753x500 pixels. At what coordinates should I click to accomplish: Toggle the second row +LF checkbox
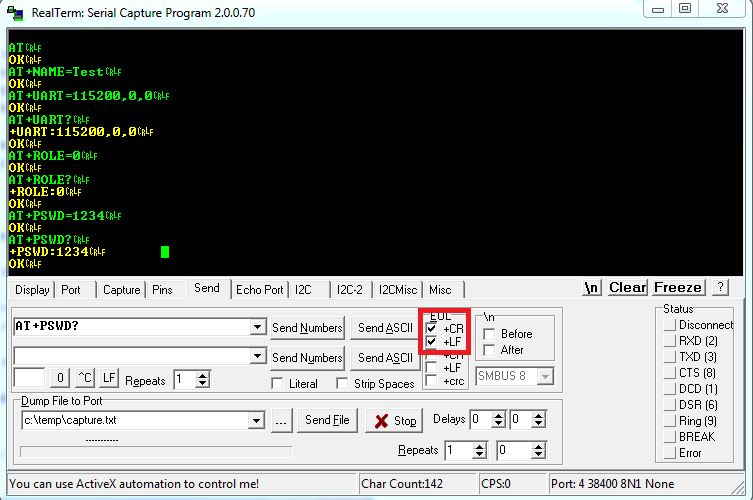click(x=431, y=368)
